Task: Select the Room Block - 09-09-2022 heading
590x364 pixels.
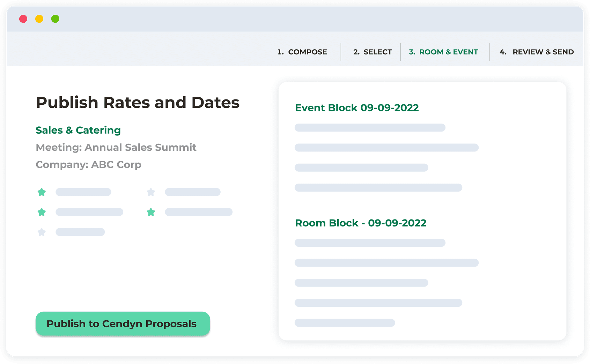Action: click(361, 223)
